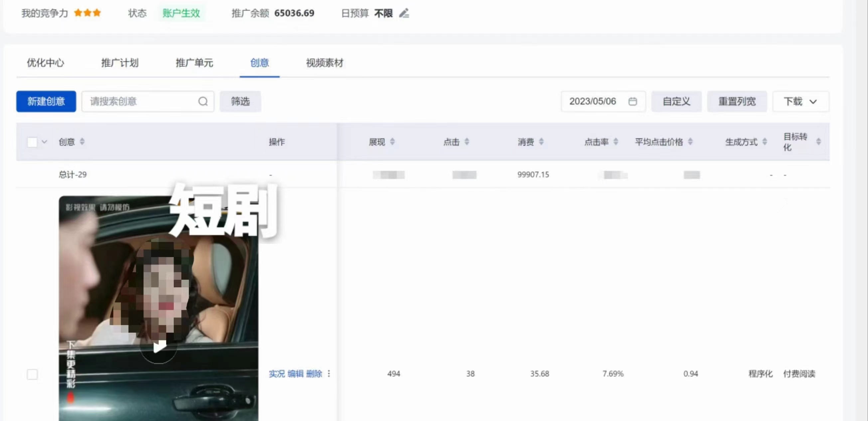Click impressions value 494

click(x=393, y=373)
